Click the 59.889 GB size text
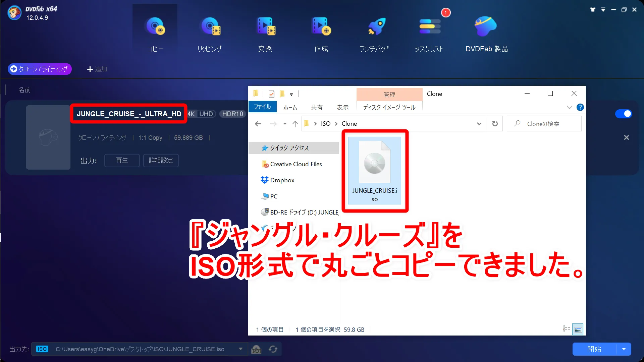 point(188,138)
